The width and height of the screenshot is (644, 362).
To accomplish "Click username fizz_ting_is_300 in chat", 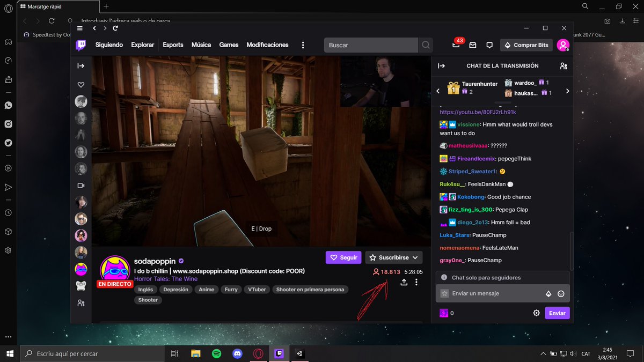I will click(471, 210).
